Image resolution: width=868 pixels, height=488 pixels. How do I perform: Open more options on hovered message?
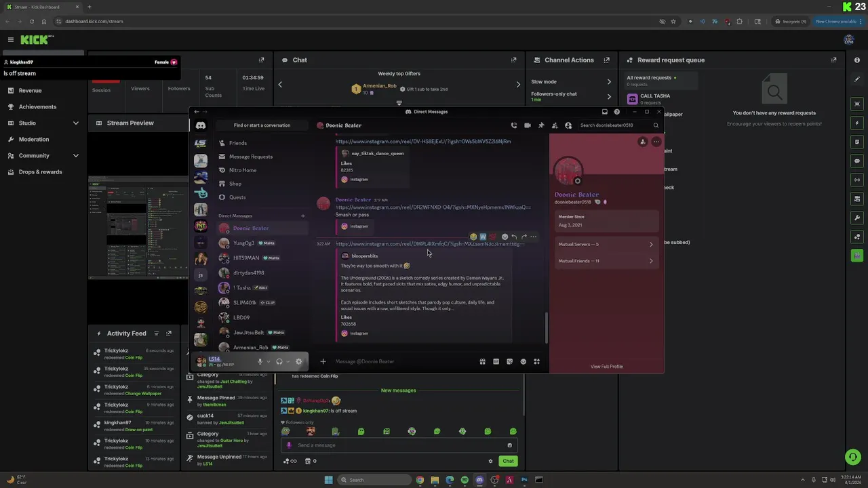pos(533,237)
